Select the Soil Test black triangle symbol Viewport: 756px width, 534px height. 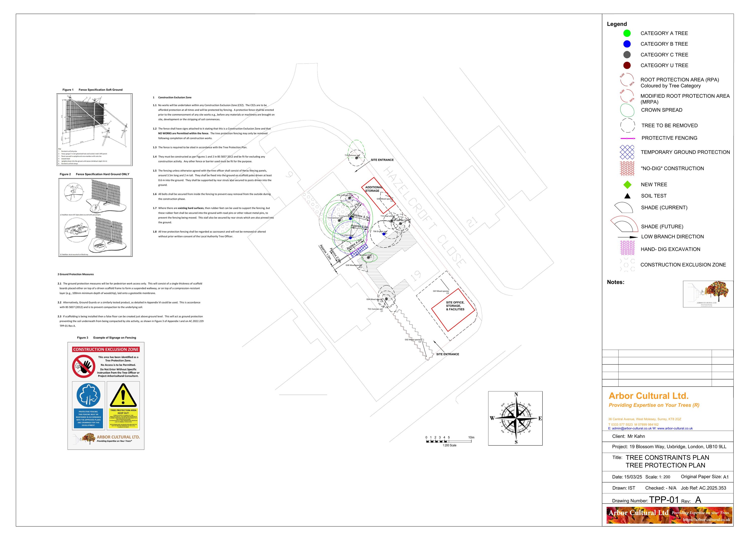(x=627, y=196)
